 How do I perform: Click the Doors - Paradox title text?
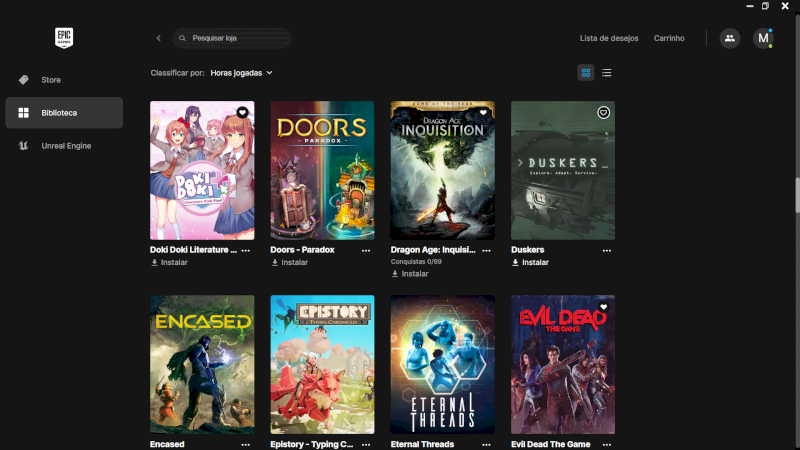[303, 249]
